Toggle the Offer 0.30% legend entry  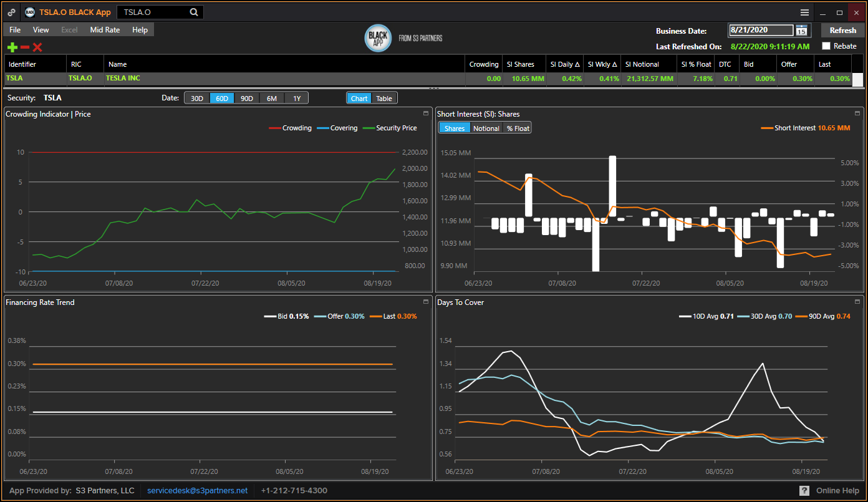click(x=339, y=316)
